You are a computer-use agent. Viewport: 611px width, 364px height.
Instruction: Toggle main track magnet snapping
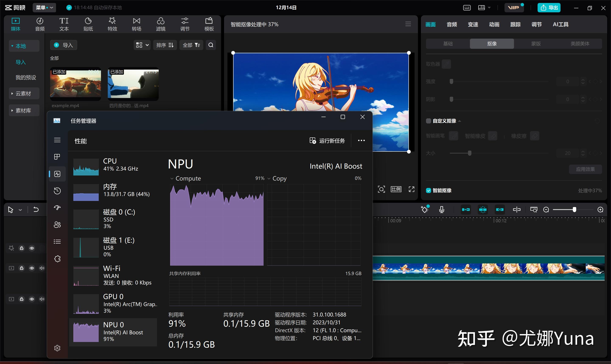pos(465,210)
